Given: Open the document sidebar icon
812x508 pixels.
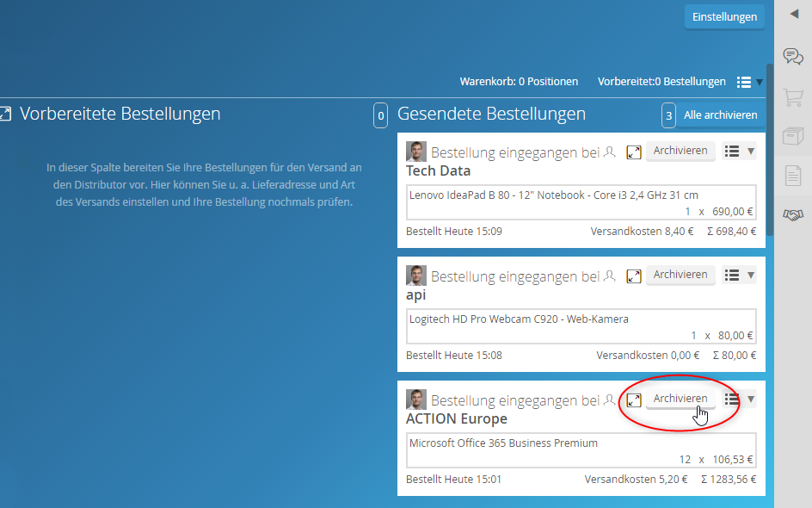Looking at the screenshot, I should coord(793,176).
